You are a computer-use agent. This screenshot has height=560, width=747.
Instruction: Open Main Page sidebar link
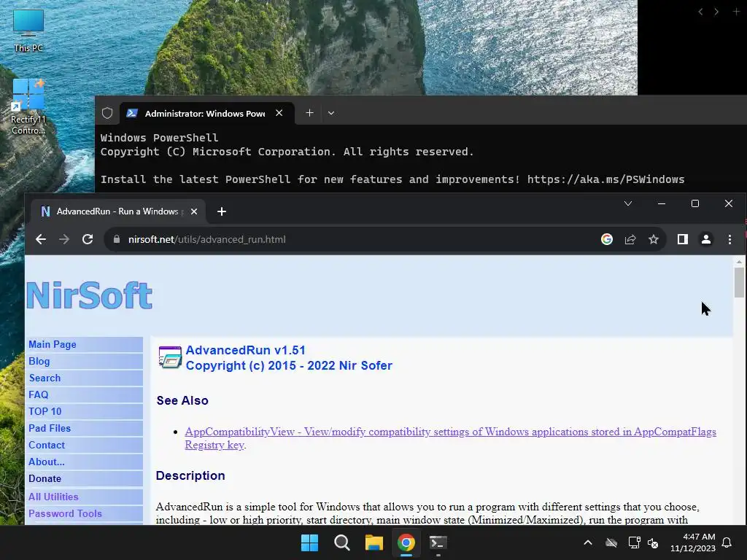(53, 344)
